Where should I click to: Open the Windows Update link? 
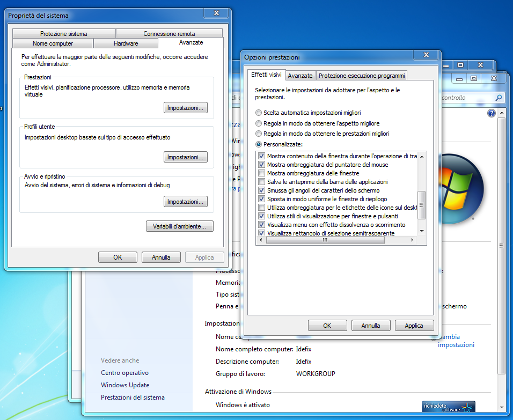tap(125, 385)
